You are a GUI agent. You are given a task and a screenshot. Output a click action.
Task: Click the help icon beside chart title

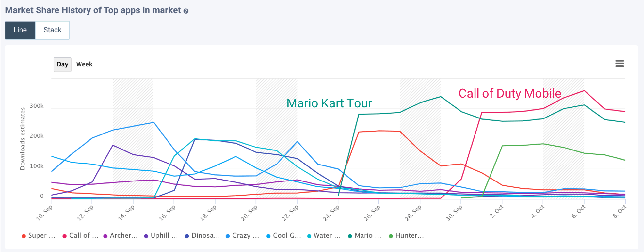pyautogui.click(x=186, y=11)
